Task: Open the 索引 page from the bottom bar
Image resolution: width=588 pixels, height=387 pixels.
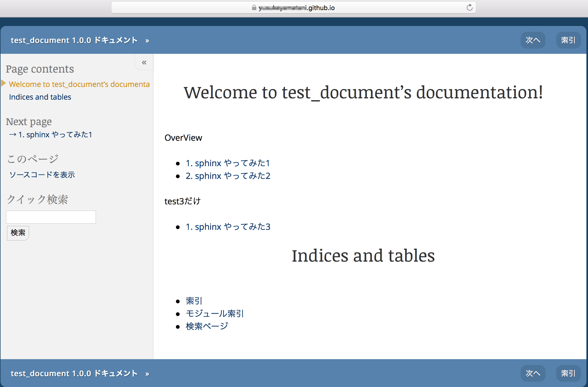Action: [568, 373]
